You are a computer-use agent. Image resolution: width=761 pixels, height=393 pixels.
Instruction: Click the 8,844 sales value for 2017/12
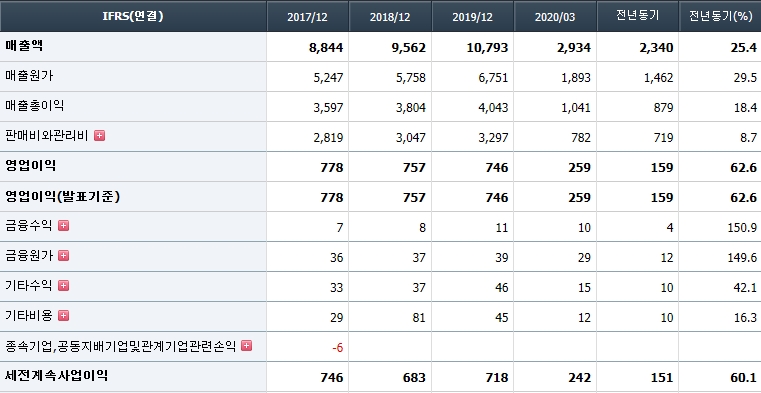(326, 48)
